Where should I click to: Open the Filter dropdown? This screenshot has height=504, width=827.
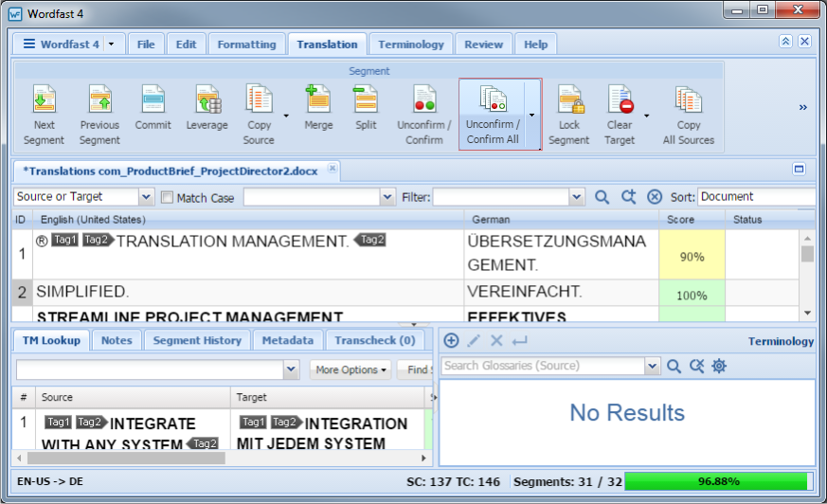click(x=577, y=197)
